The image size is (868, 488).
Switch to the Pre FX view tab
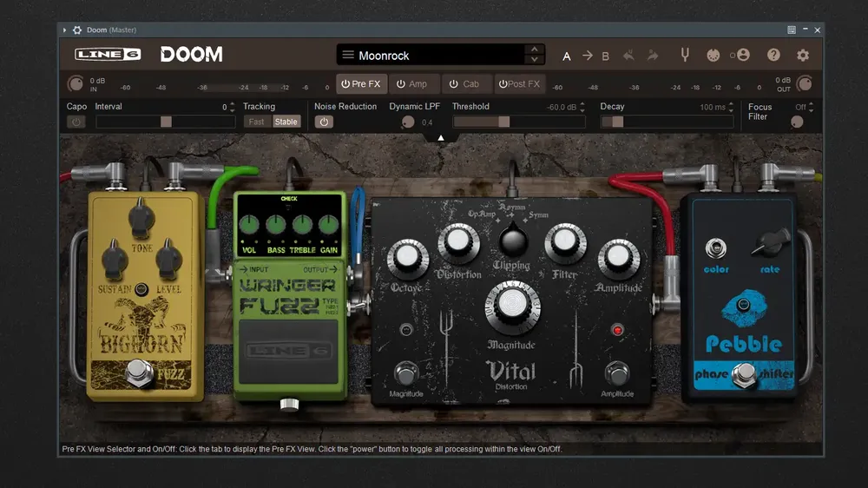pos(361,83)
